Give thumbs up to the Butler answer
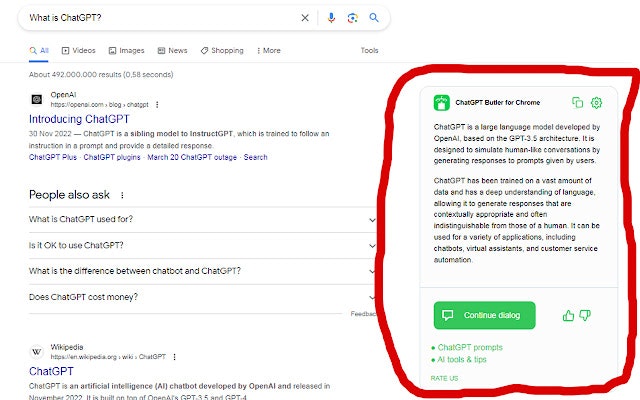Viewport: 640px width, 400px height. tap(568, 315)
